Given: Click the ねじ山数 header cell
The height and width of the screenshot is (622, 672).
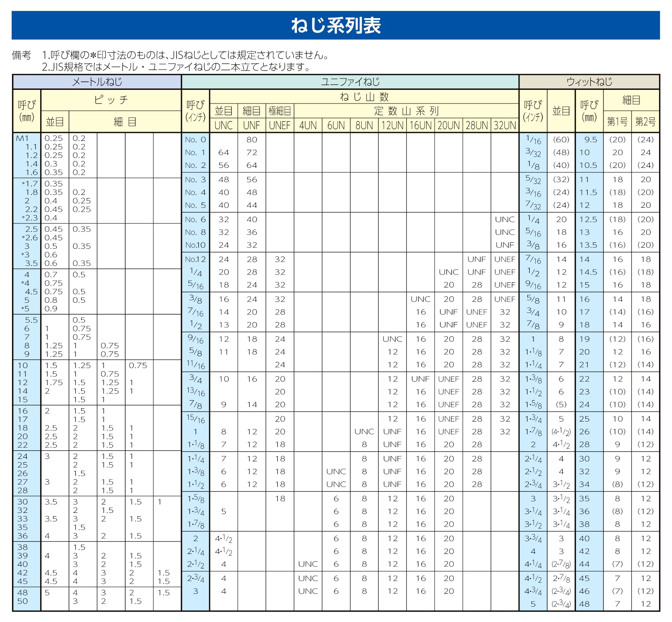Looking at the screenshot, I should point(364,97).
